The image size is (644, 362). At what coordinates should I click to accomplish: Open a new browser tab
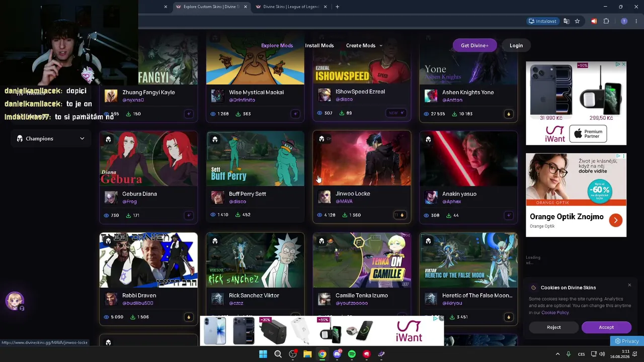pyautogui.click(x=337, y=7)
